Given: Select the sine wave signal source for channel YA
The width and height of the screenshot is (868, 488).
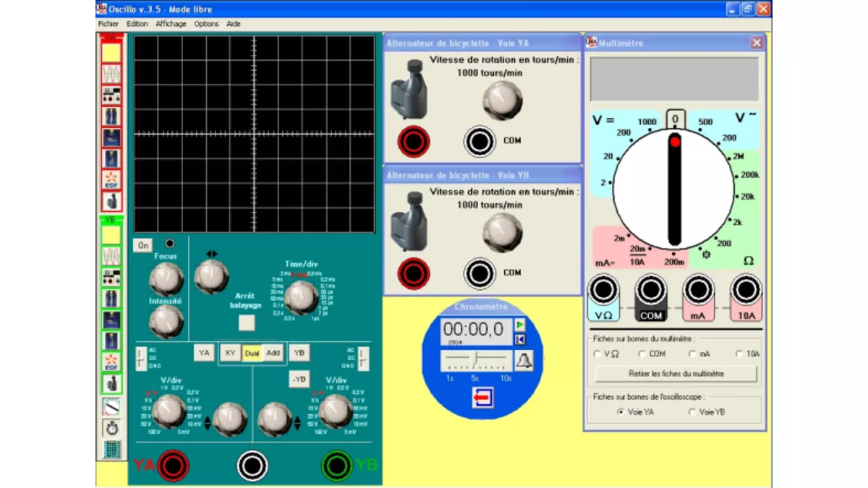Looking at the screenshot, I should click(x=111, y=72).
